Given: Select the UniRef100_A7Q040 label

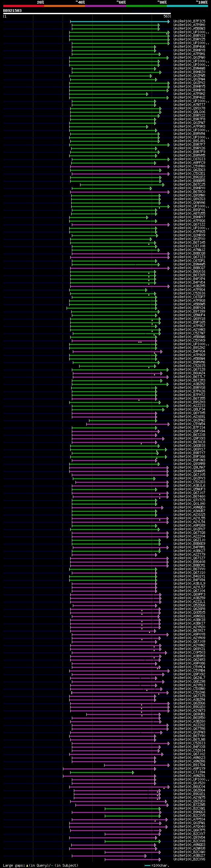Looking at the screenshot, I should pos(190,826).
